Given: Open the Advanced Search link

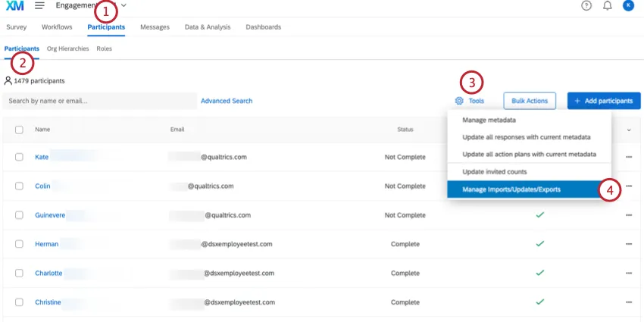Looking at the screenshot, I should (x=227, y=101).
